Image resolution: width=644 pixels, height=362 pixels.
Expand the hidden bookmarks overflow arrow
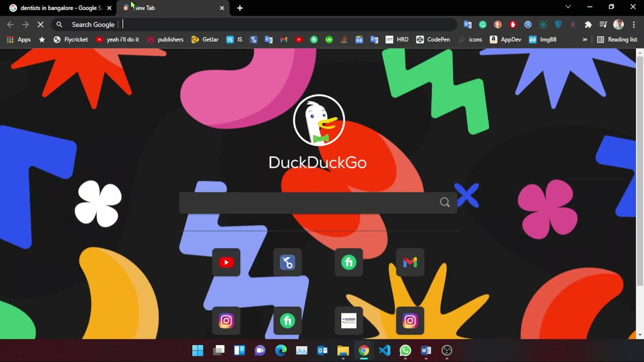585,39
